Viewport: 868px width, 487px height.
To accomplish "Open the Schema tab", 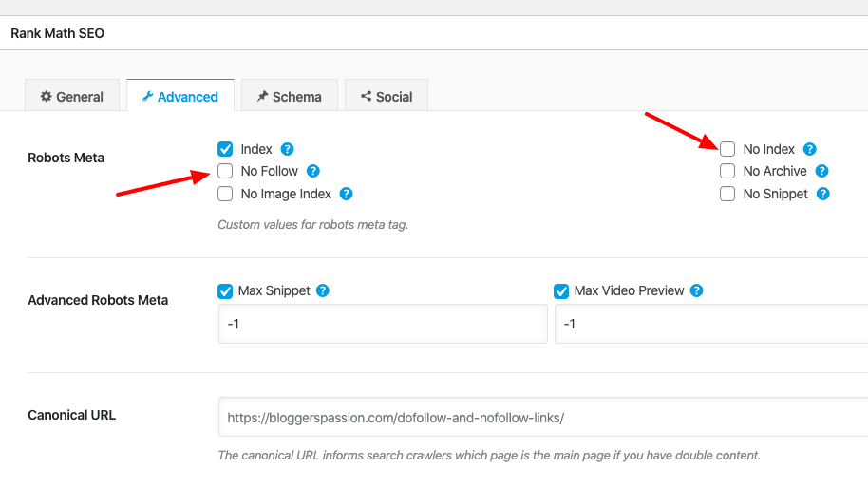I will click(x=289, y=96).
